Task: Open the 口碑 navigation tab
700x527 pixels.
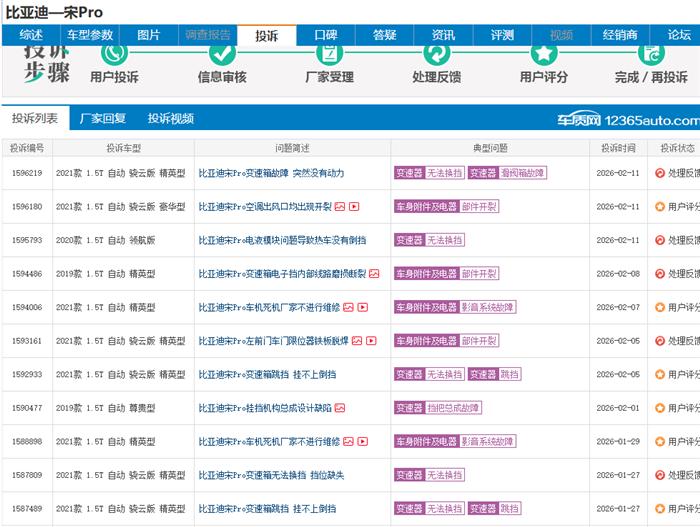Action: coord(326,35)
